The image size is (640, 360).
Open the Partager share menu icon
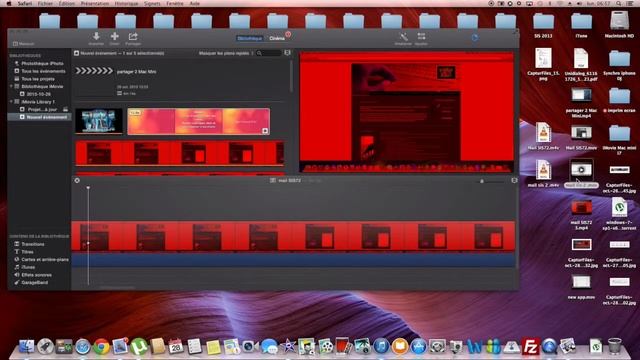(133, 36)
